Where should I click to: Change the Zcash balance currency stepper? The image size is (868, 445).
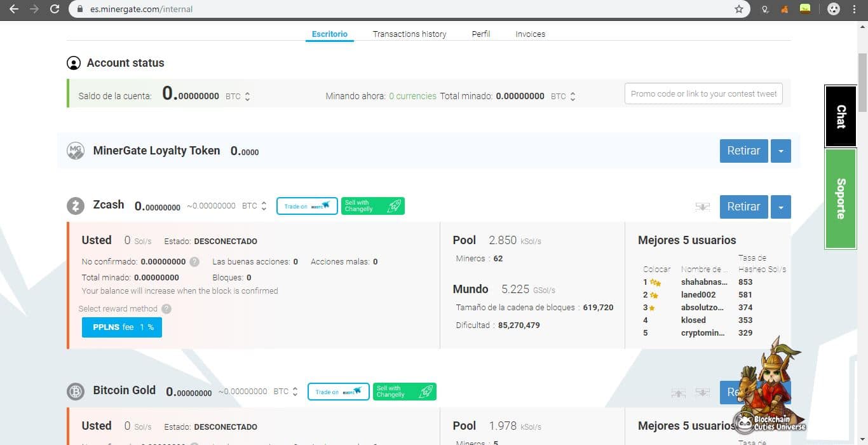tap(264, 206)
